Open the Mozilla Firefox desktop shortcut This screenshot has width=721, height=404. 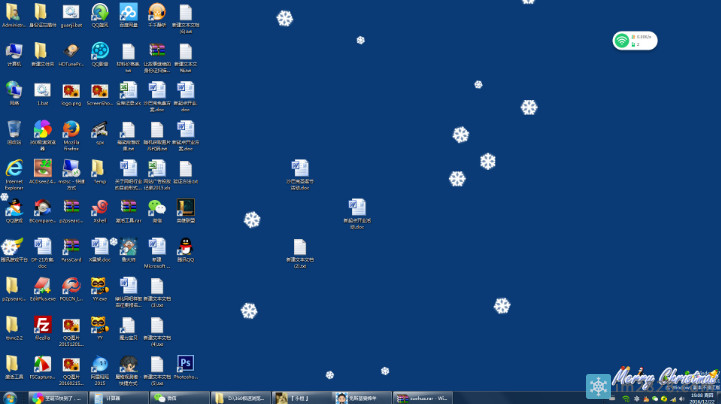[71, 131]
